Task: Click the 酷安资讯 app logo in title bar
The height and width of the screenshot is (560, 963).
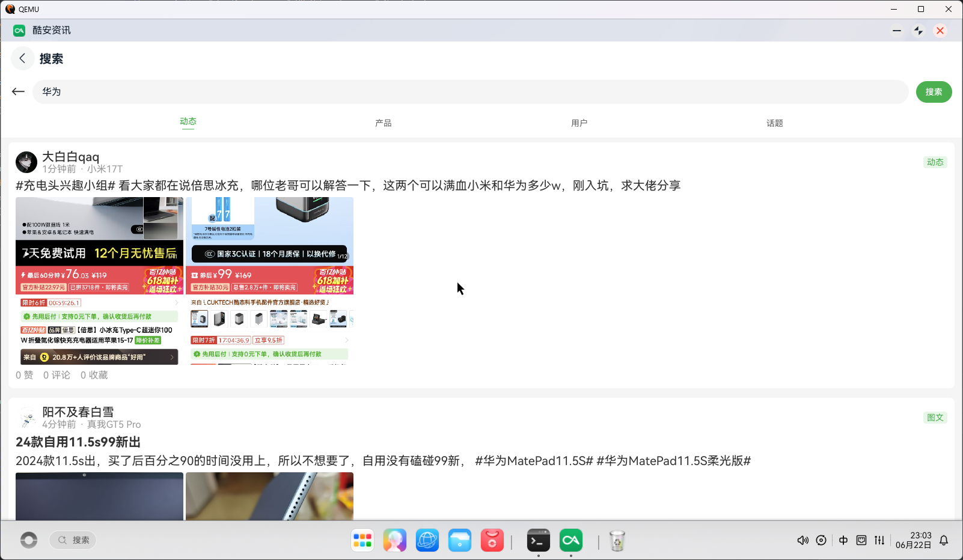Action: click(19, 31)
